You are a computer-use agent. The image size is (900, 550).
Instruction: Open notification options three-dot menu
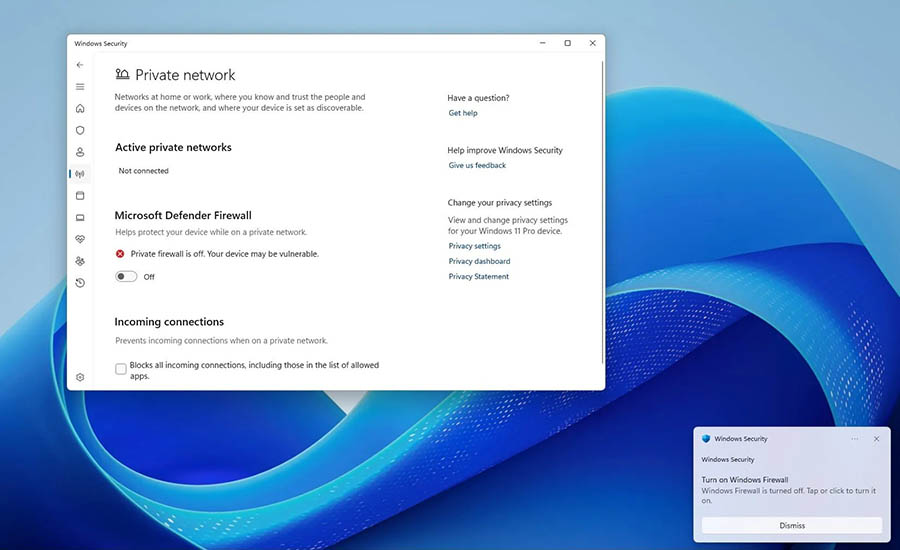[x=855, y=439]
